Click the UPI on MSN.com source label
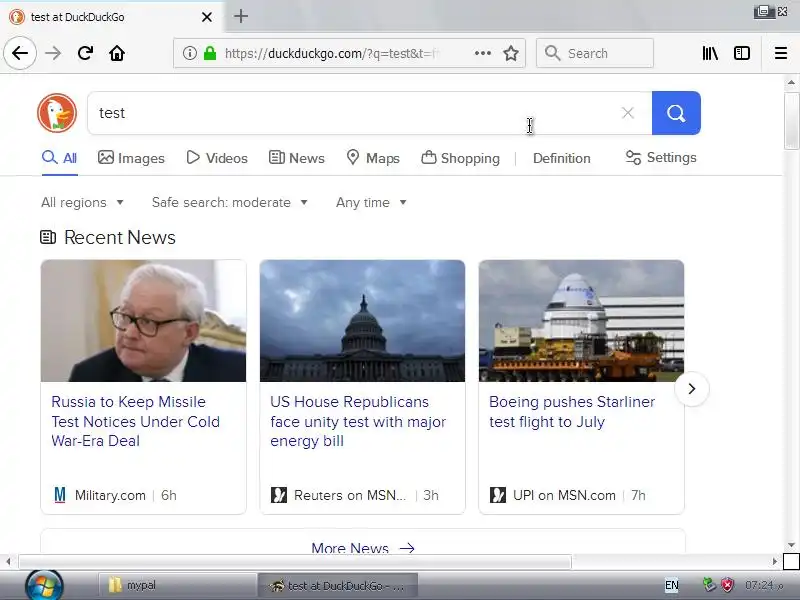The width and height of the screenshot is (800, 600). coord(564,495)
